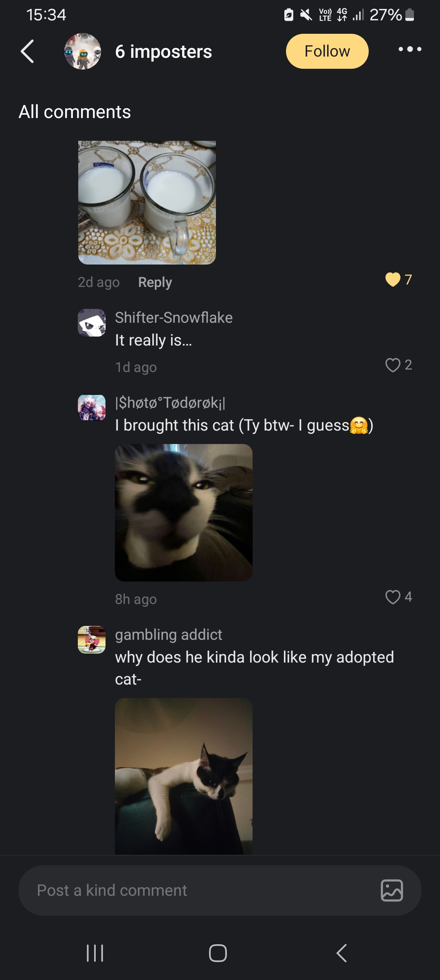Tap the Android home button
This screenshot has height=980, width=440.
[x=218, y=953]
